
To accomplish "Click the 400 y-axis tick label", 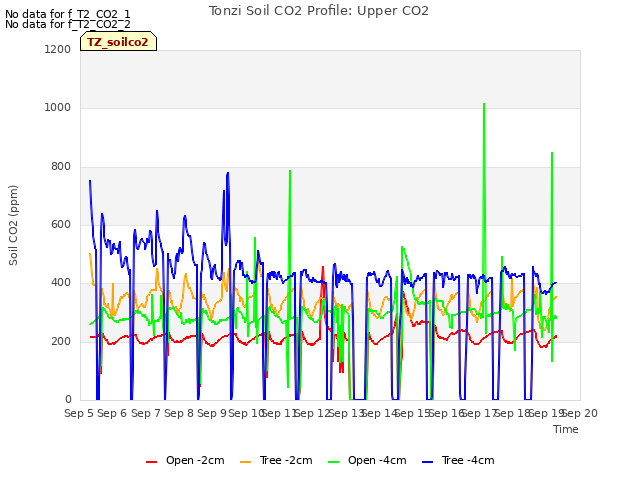I will [61, 282].
